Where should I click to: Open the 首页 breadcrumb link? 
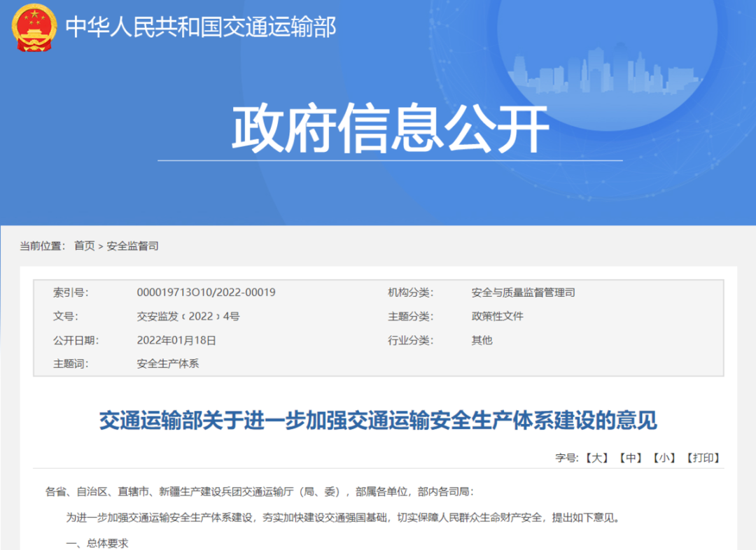click(85, 246)
